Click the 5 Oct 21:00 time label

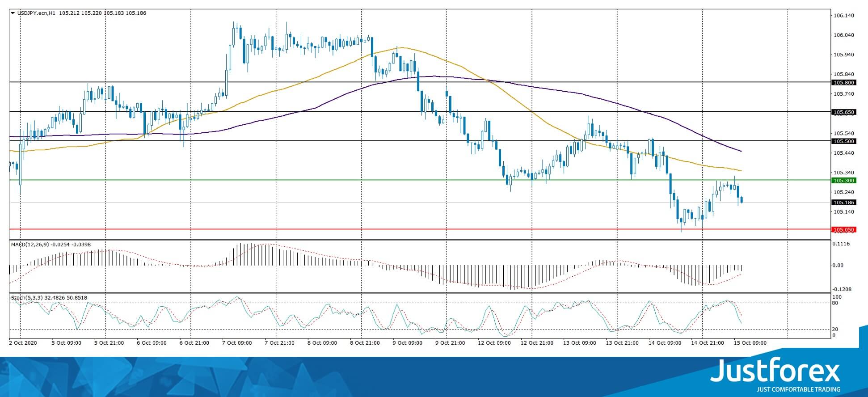click(109, 343)
